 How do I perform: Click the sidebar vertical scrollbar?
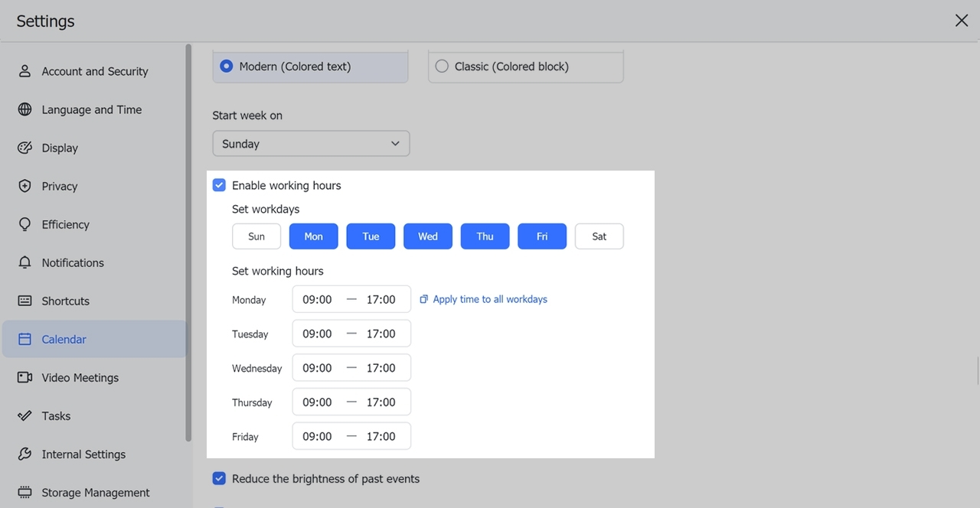pos(188,241)
